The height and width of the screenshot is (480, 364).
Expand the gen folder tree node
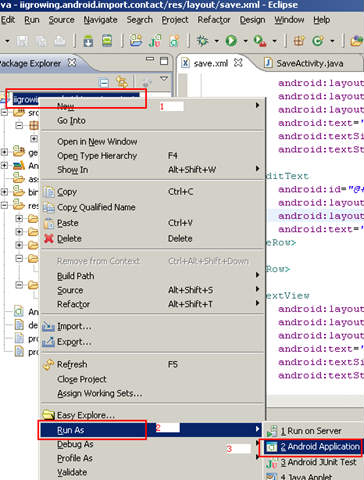pos(4,152)
